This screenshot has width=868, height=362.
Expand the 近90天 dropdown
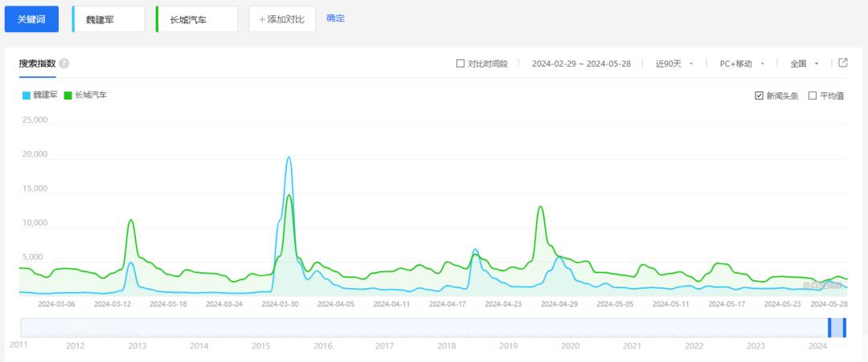tap(674, 63)
